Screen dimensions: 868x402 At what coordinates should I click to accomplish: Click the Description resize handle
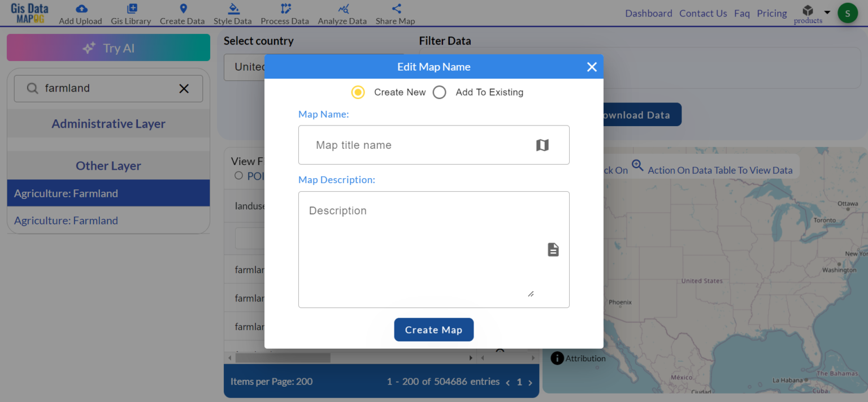coord(531,293)
